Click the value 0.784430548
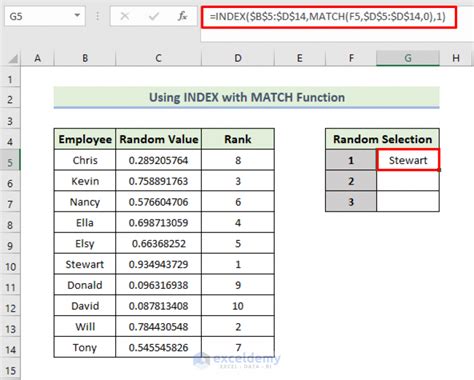Viewport: 474px width, 380px height. (159, 327)
